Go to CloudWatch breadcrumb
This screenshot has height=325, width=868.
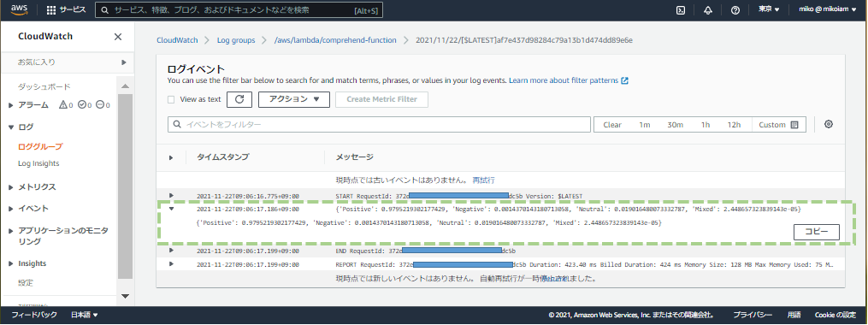[x=177, y=40]
